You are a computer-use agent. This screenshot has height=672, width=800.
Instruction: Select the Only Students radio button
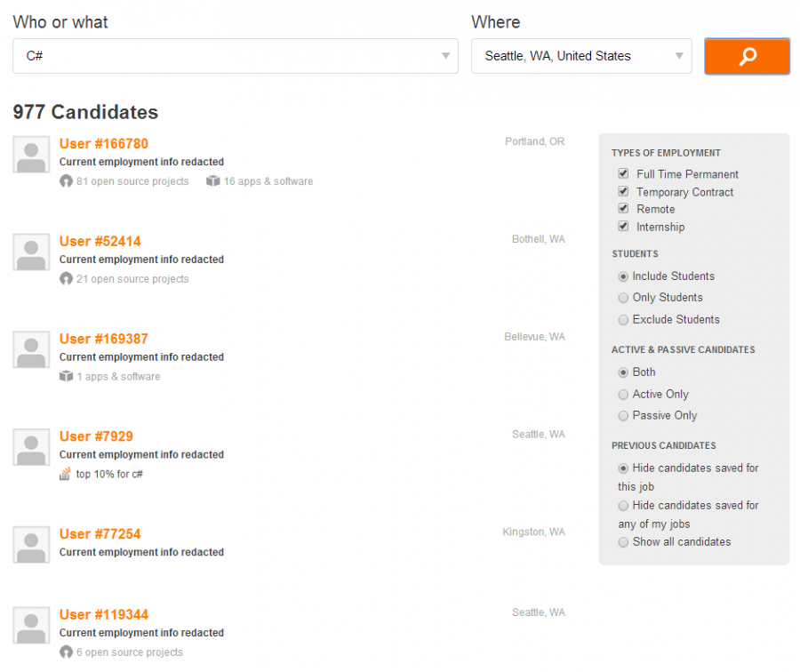point(623,298)
